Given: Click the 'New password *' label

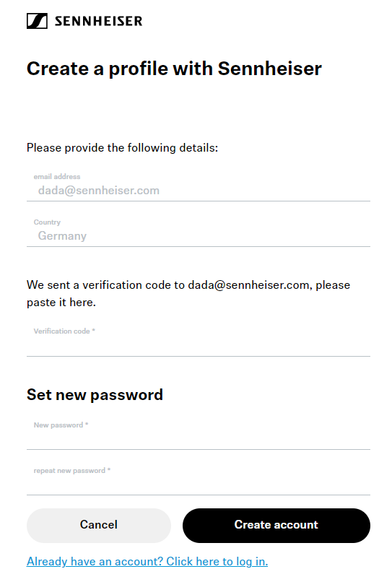Looking at the screenshot, I should pos(61,425).
